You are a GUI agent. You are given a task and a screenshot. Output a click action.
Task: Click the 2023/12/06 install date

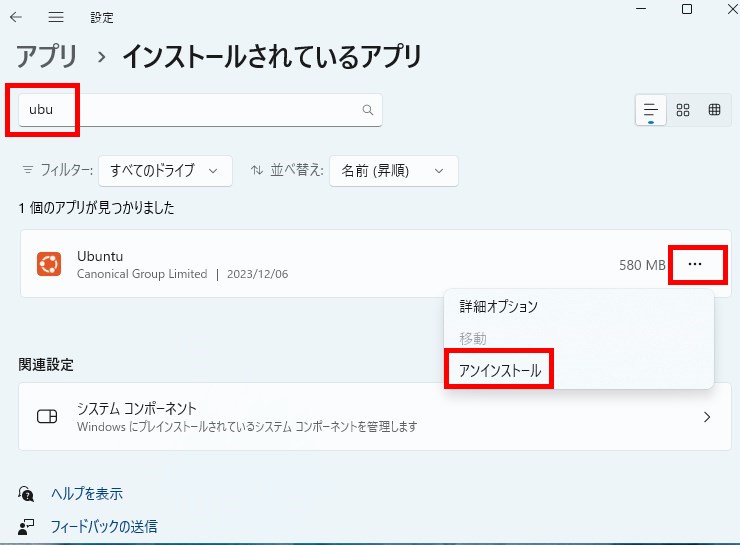[x=258, y=274]
